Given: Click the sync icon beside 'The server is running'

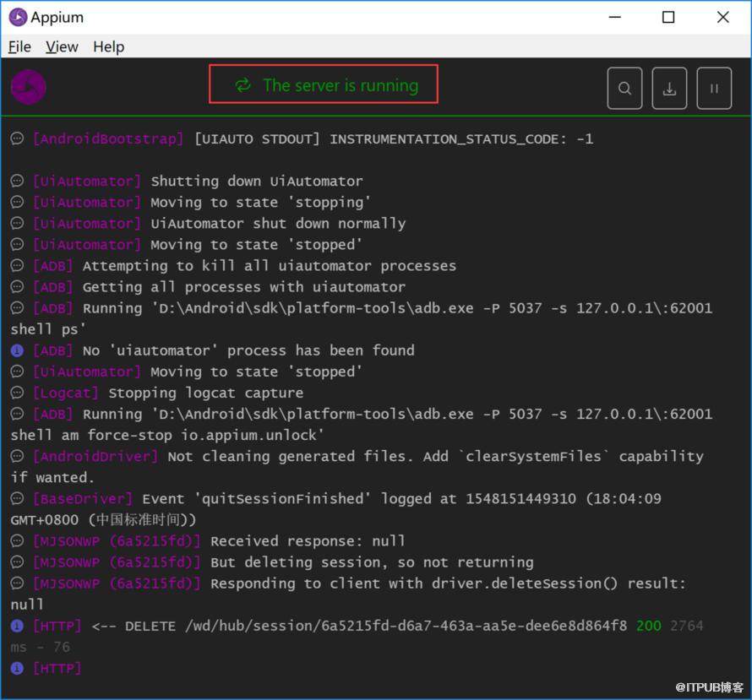Looking at the screenshot, I should [x=243, y=85].
